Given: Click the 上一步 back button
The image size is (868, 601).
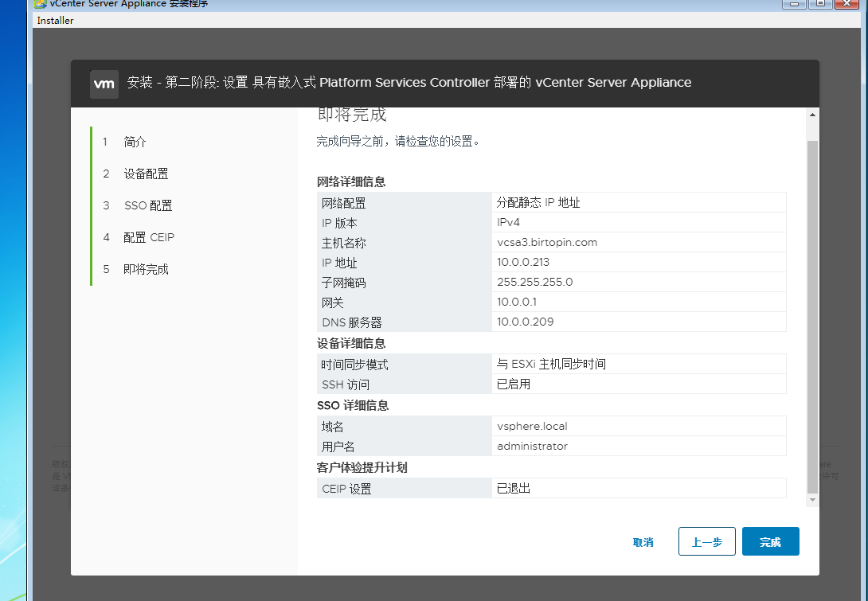Looking at the screenshot, I should (x=707, y=541).
